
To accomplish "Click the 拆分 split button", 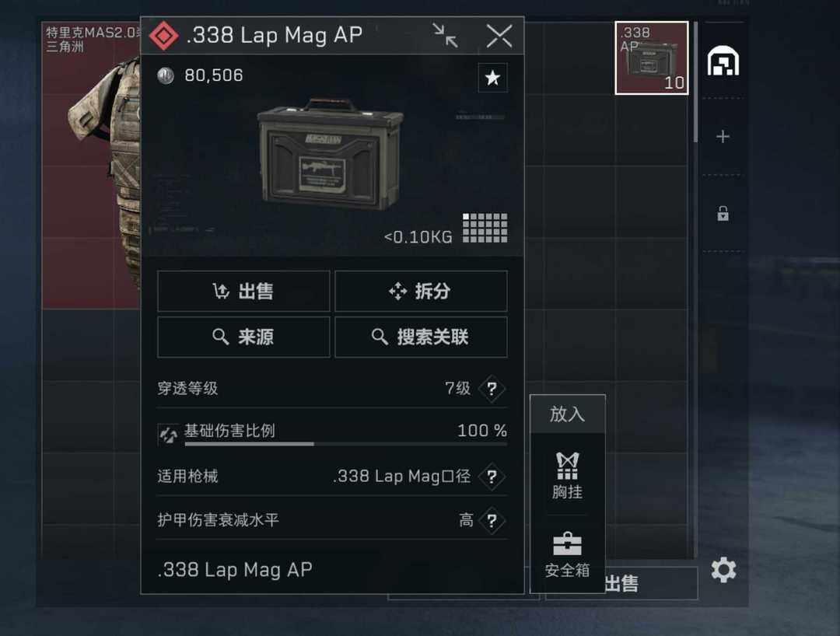I will tap(421, 292).
